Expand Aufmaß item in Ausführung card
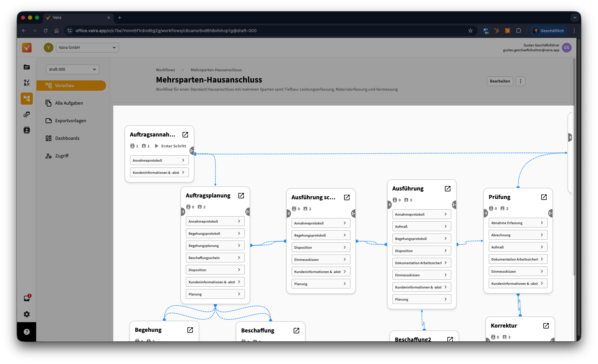The height and width of the screenshot is (364, 598). 422,227
